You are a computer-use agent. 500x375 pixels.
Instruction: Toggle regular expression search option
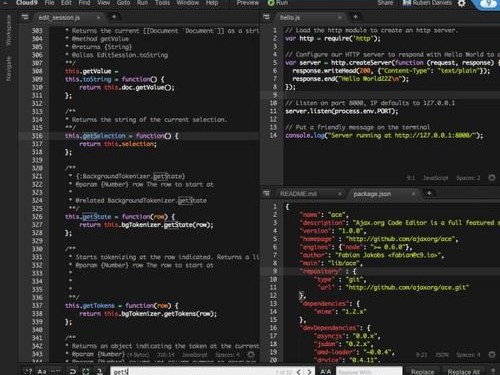tap(29, 371)
